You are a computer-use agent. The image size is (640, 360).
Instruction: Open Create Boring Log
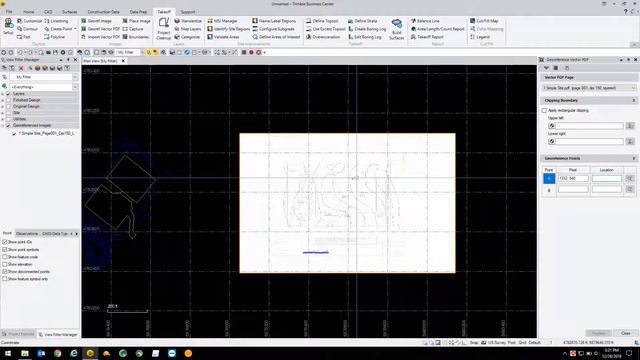point(367,29)
